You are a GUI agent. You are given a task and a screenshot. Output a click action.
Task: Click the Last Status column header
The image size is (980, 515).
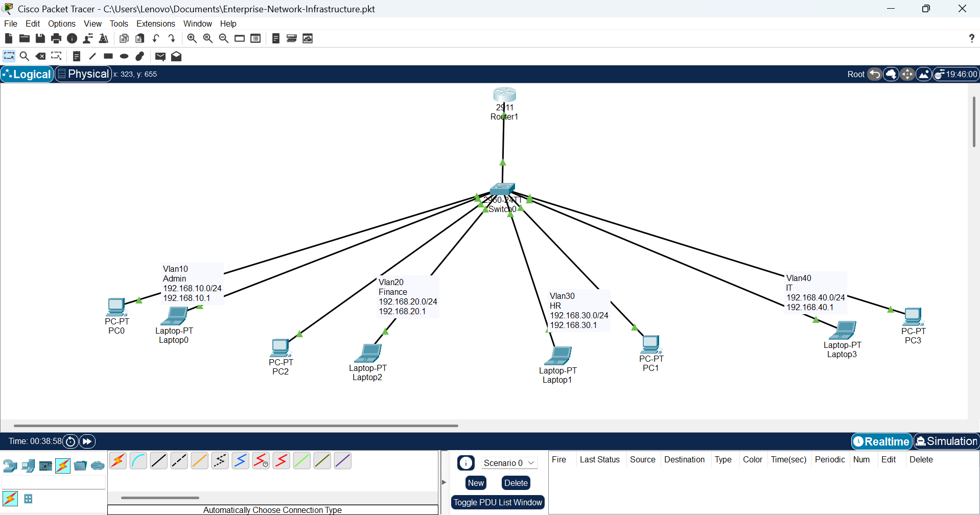[x=599, y=459]
